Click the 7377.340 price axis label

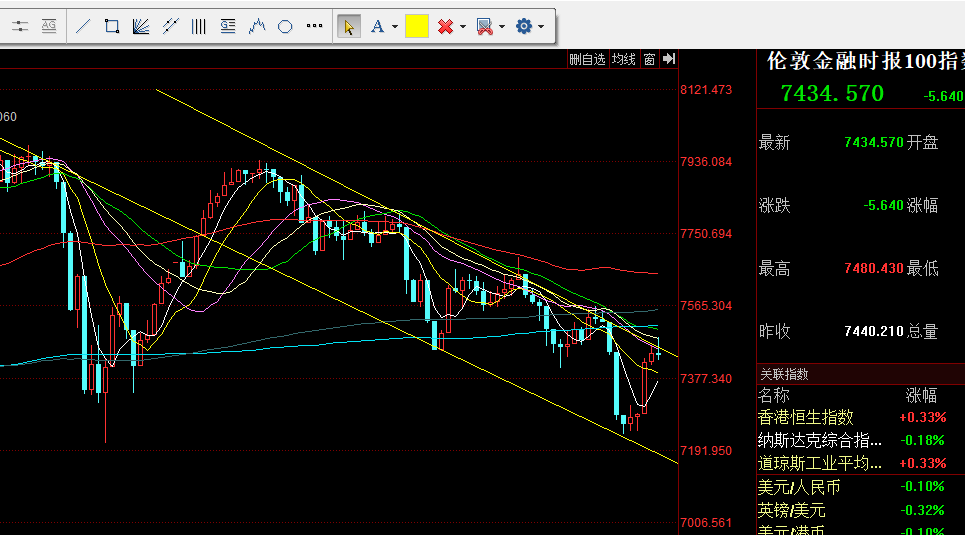tap(706, 379)
